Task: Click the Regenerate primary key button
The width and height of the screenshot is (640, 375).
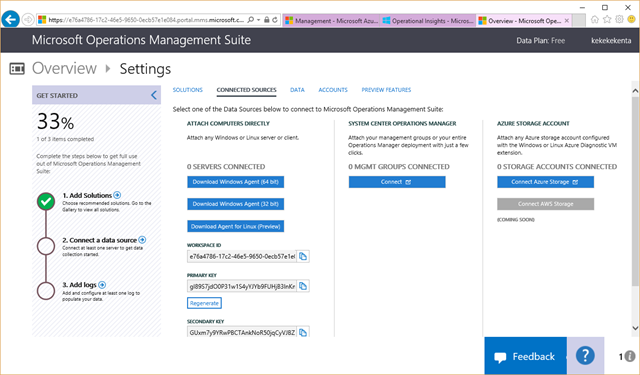Action: click(204, 303)
